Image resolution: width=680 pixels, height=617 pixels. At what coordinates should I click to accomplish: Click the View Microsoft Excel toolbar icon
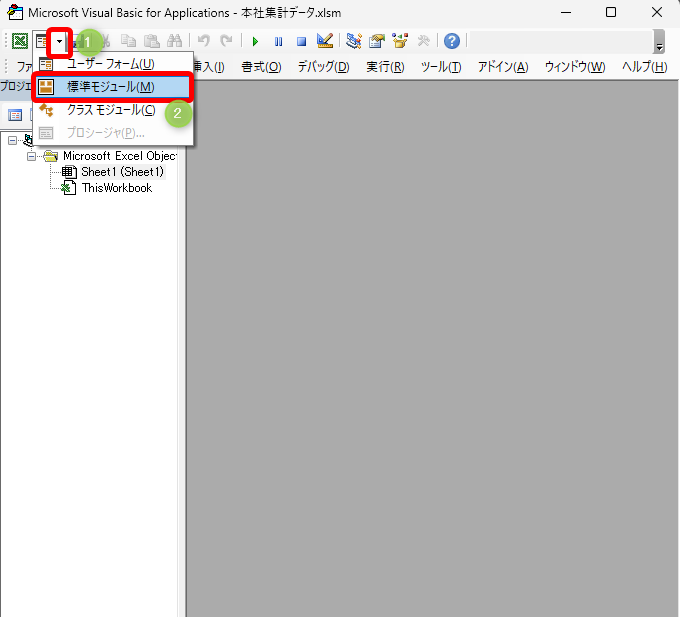tap(20, 41)
